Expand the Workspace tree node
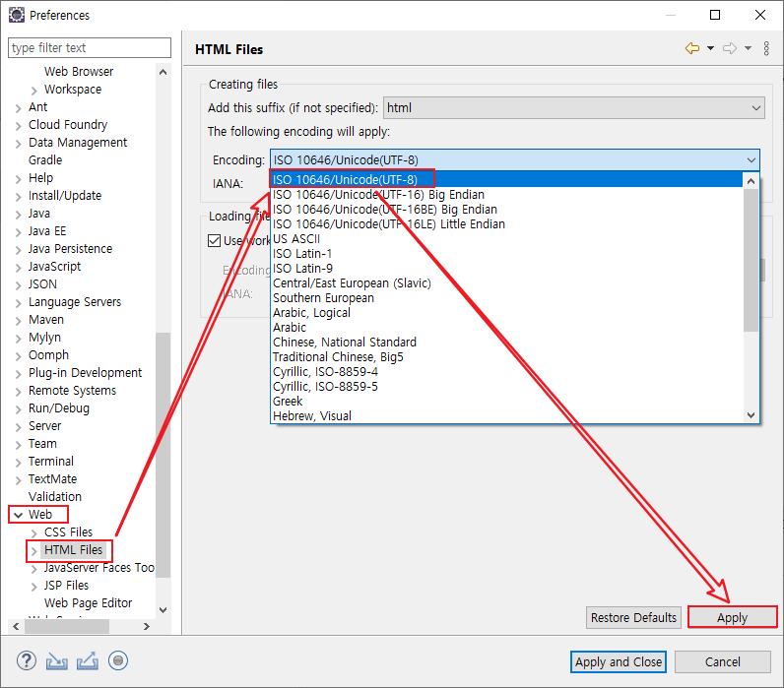Image resolution: width=784 pixels, height=688 pixels. point(34,90)
